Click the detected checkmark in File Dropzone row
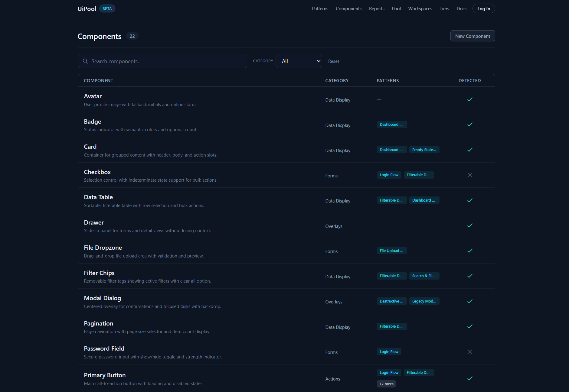 tap(470, 251)
